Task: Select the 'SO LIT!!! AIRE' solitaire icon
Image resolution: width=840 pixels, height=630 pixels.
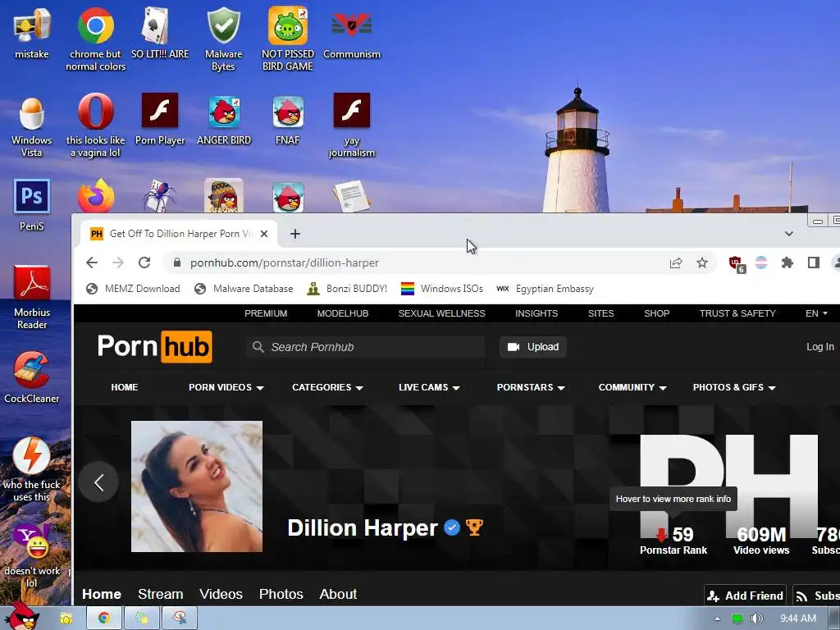Action: 160,33
